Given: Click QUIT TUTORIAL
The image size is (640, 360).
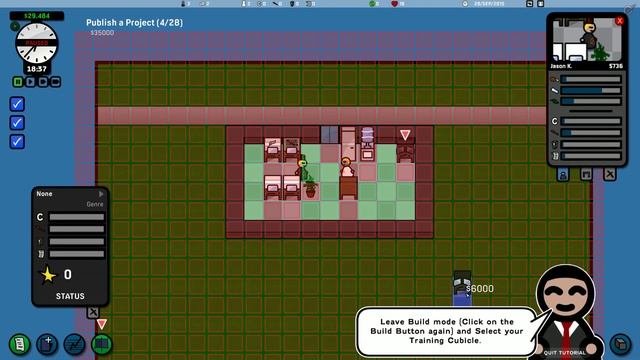Looking at the screenshot, I should [564, 353].
